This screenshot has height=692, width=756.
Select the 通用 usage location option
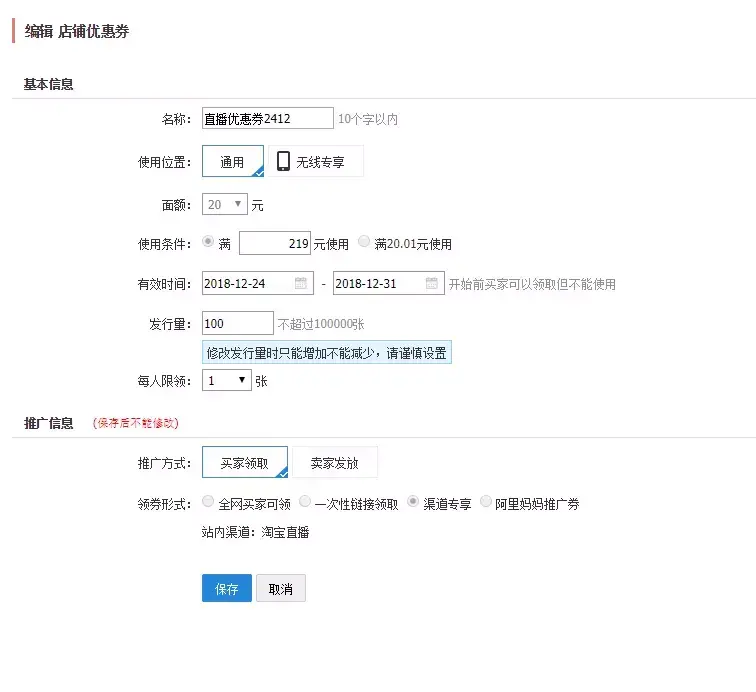click(x=233, y=161)
